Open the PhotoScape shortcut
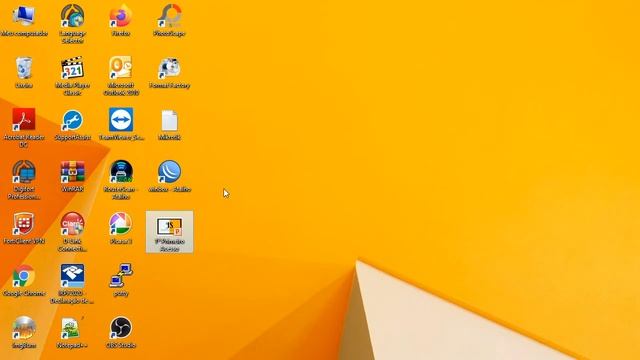This screenshot has height=360, width=640. click(169, 20)
